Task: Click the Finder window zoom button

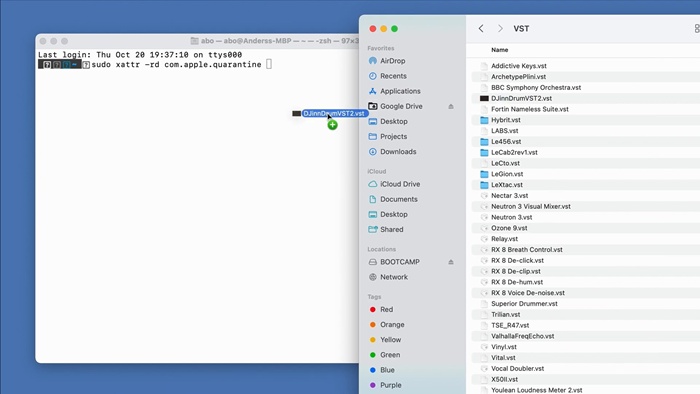Action: point(394,29)
